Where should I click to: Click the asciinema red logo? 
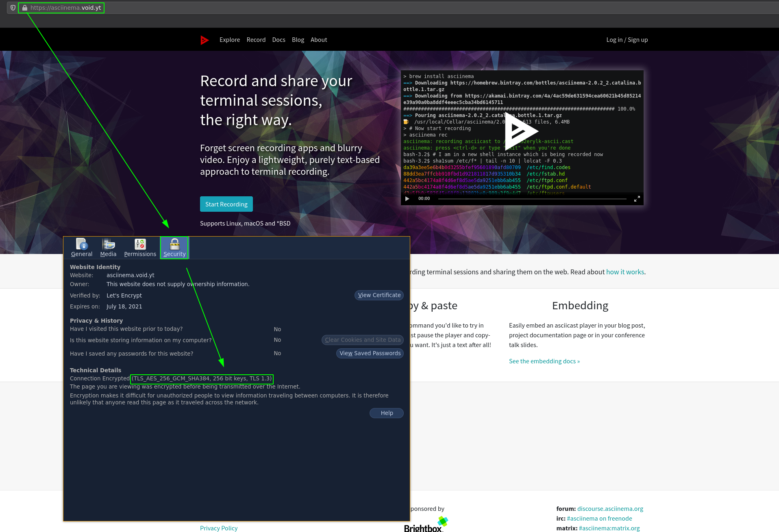click(x=205, y=40)
